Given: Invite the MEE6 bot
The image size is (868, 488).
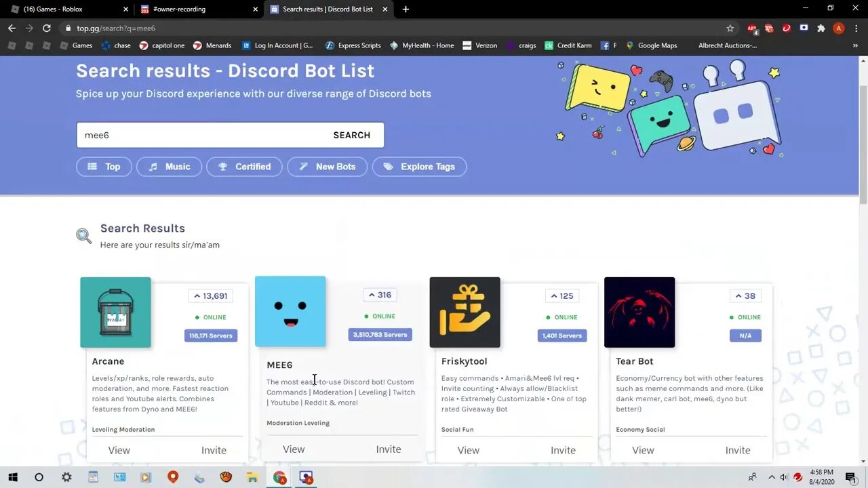Looking at the screenshot, I should [389, 449].
